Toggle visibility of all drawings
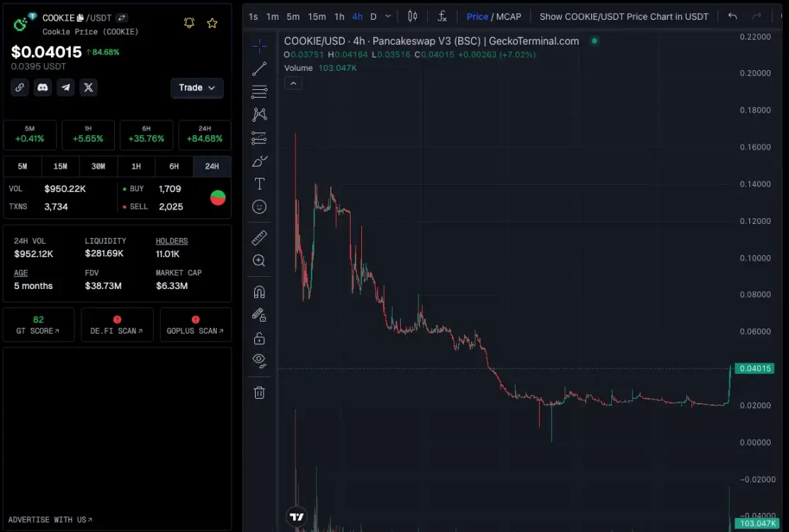This screenshot has height=532, width=789. pyautogui.click(x=259, y=361)
